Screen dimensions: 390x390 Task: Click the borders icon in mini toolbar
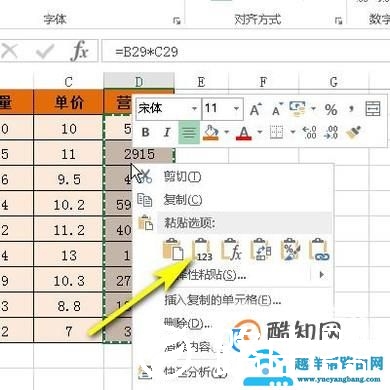[276, 132]
